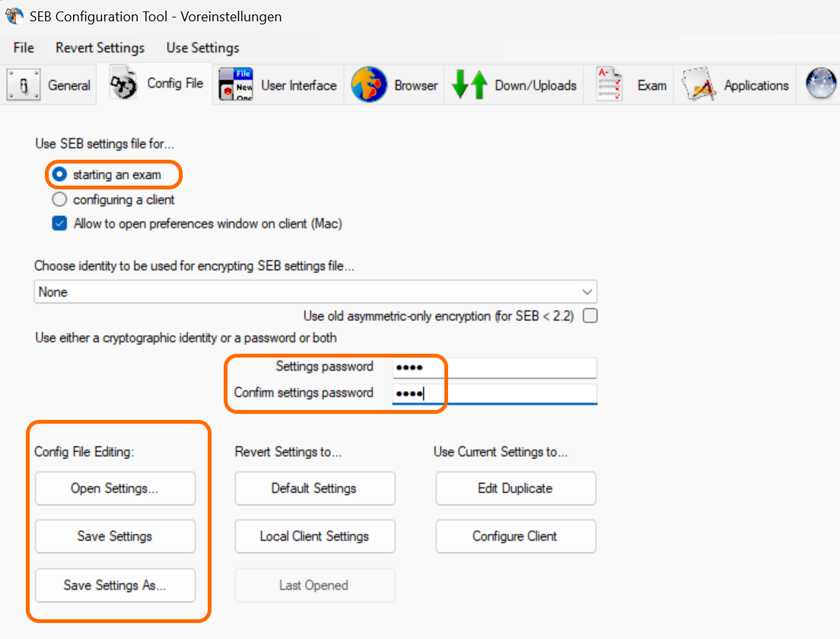The image size is (840, 639).
Task: Click the 'Save Settings As...' button
Action: pos(115,586)
